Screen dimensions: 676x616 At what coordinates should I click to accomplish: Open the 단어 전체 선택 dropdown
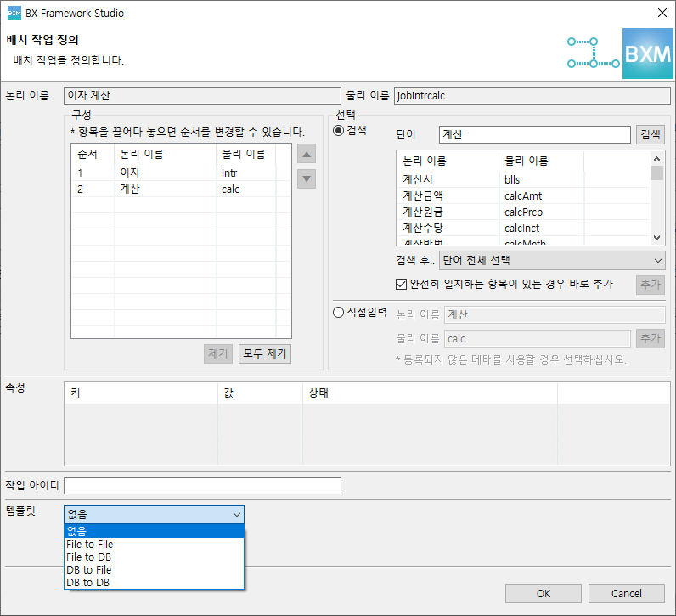[552, 261]
